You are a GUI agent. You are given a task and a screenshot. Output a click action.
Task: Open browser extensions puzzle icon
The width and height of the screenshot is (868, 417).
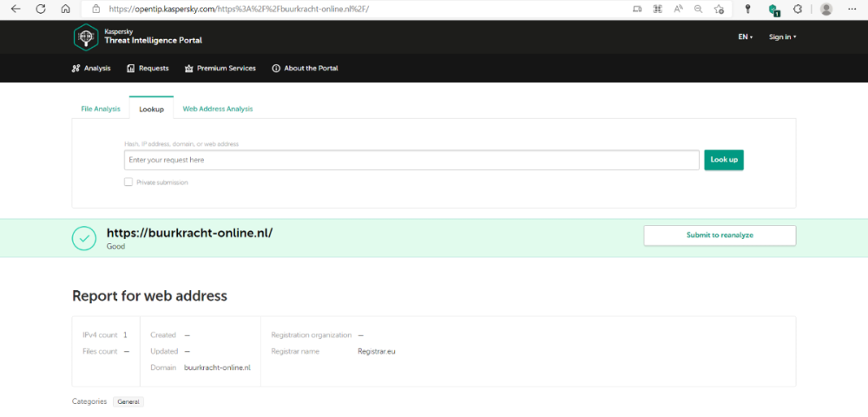[798, 9]
